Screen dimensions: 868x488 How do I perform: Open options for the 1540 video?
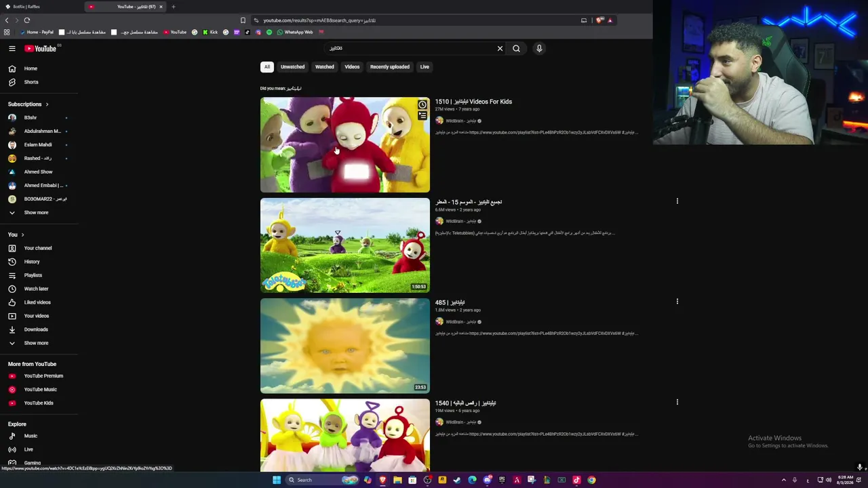[x=677, y=402]
